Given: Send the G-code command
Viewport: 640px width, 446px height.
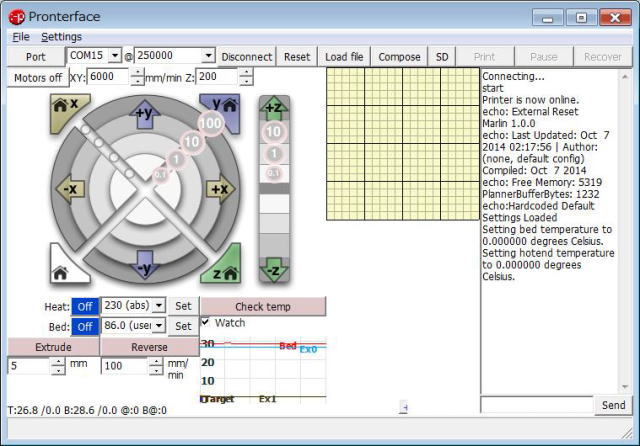Looking at the screenshot, I should [613, 405].
